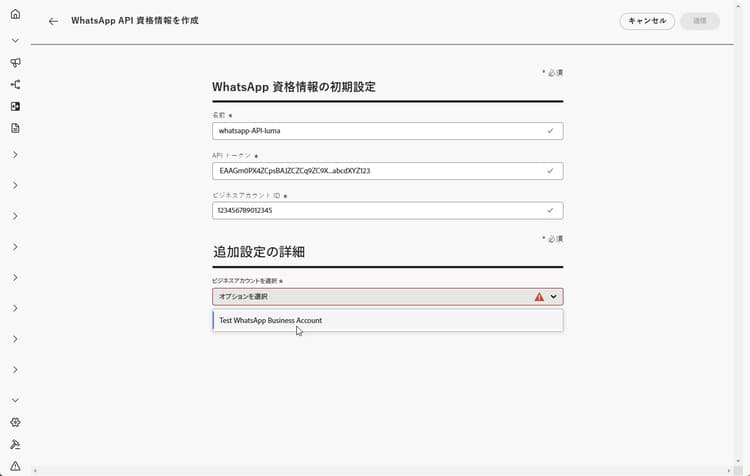The height and width of the screenshot is (476, 750).
Task: Collapse the sidebar chevron just above the gear
Action: (x=15, y=400)
